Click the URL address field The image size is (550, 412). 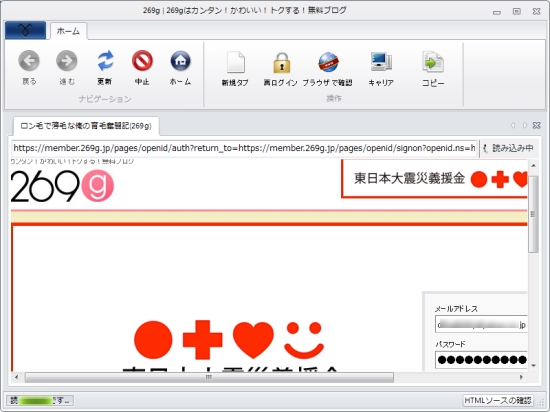tap(244, 148)
